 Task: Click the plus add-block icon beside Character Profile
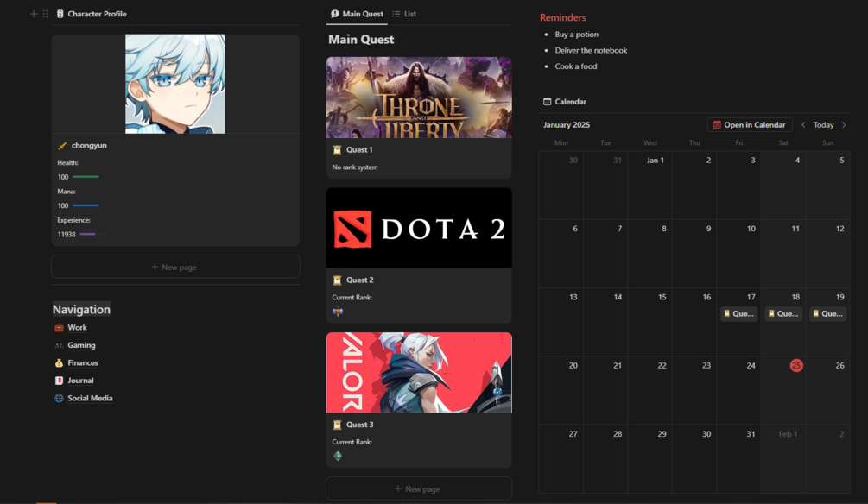click(x=33, y=14)
